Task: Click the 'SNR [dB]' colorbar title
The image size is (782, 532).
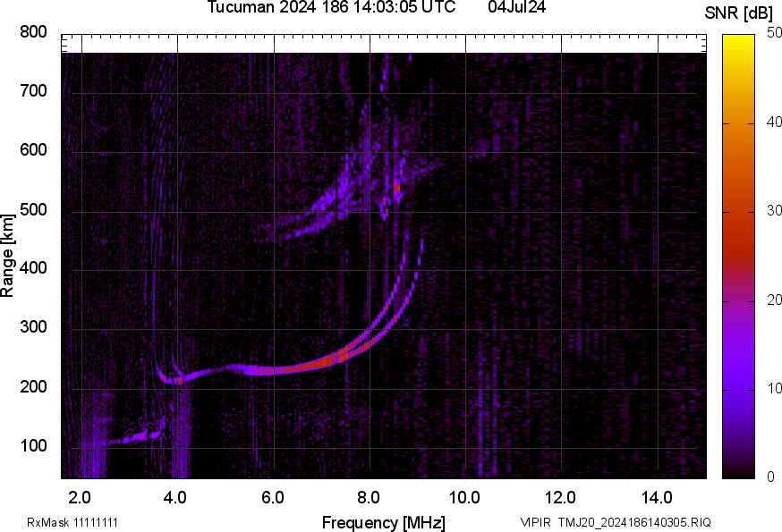Action: 738,13
